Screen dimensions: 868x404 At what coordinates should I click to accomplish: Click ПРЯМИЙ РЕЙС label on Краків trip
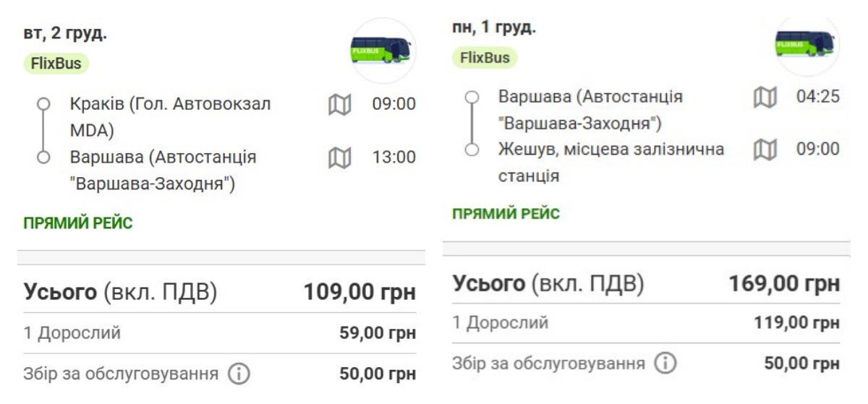pyautogui.click(x=78, y=223)
